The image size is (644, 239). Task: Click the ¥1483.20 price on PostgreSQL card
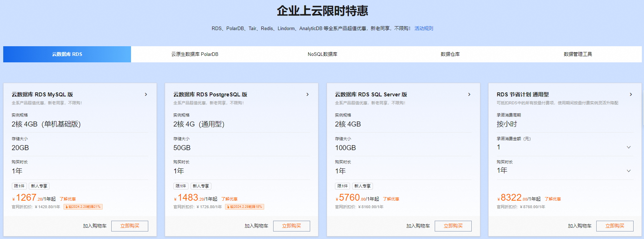point(189,198)
